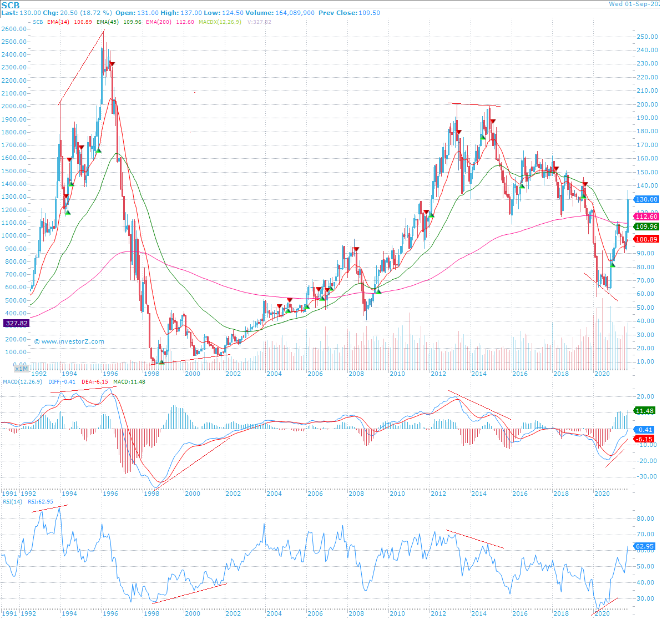Select the RSI(14) panel title
The image size is (672, 619).
pyautogui.click(x=12, y=502)
